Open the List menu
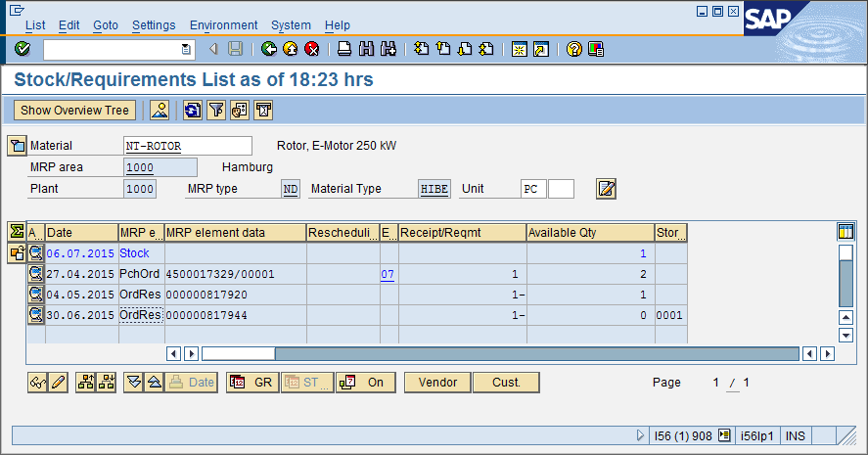 tap(35, 25)
